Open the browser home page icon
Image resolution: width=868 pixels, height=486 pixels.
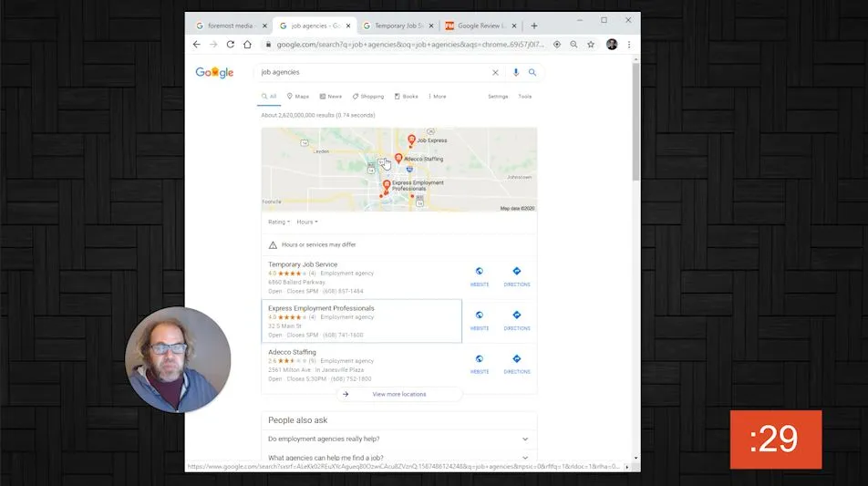click(x=247, y=45)
